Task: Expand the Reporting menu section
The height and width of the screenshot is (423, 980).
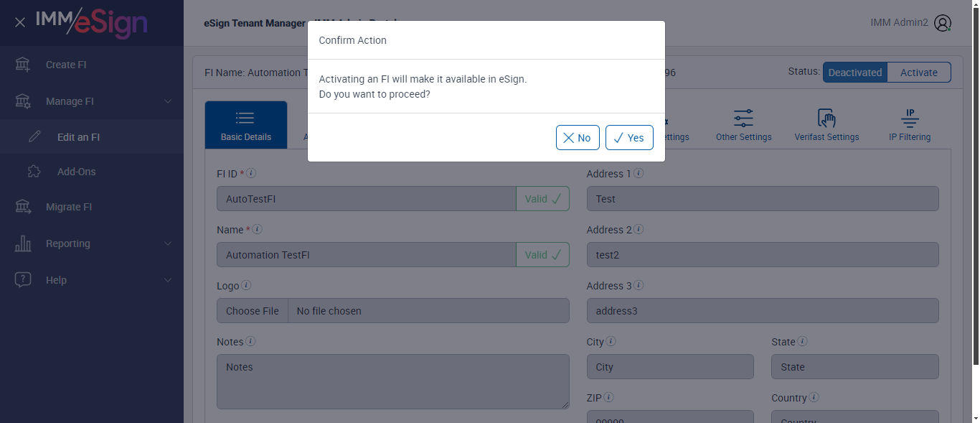Action: click(168, 243)
